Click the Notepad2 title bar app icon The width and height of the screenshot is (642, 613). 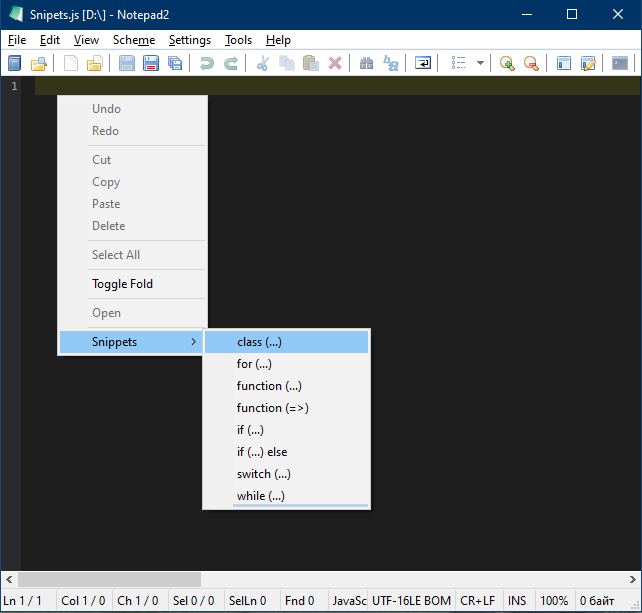16,14
